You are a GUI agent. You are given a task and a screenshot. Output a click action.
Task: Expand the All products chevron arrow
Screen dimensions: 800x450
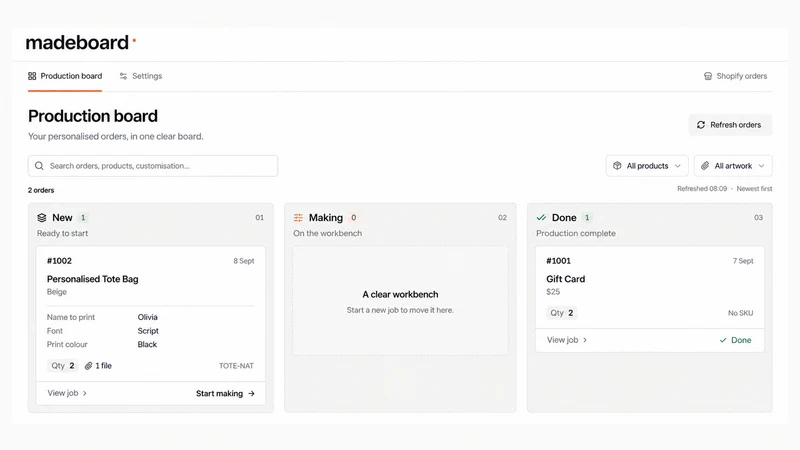[678, 166]
